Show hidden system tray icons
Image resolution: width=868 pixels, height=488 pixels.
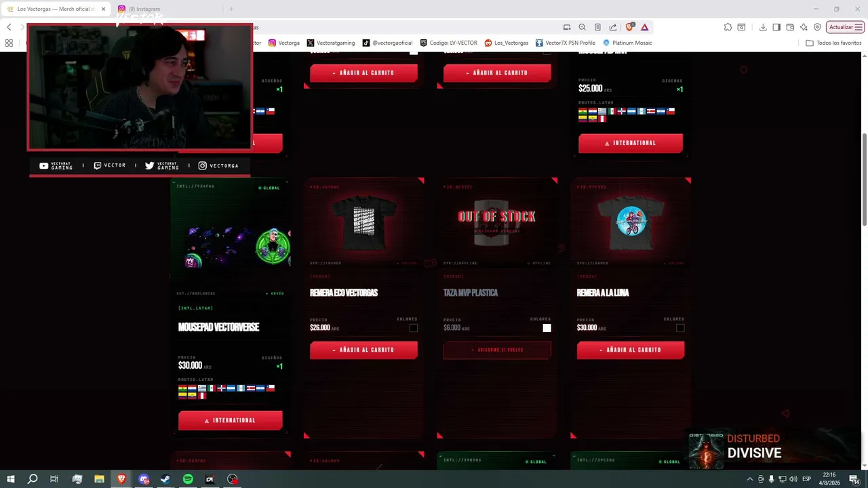[749, 479]
